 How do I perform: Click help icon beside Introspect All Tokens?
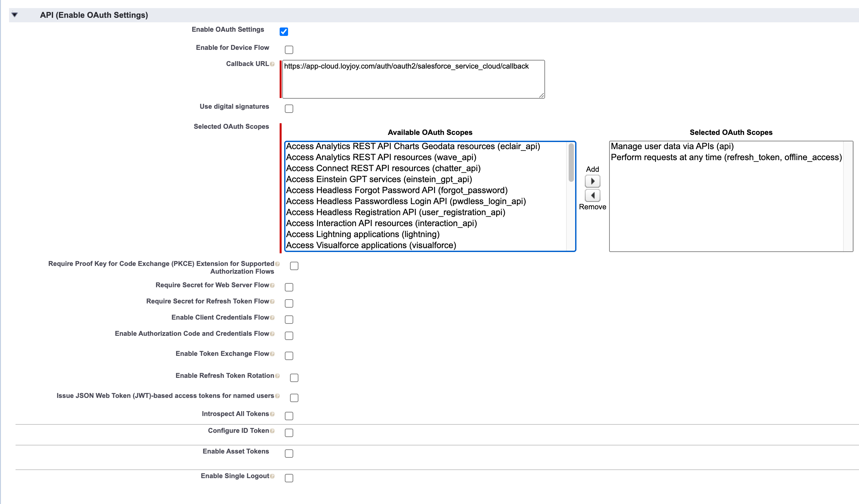point(272,414)
